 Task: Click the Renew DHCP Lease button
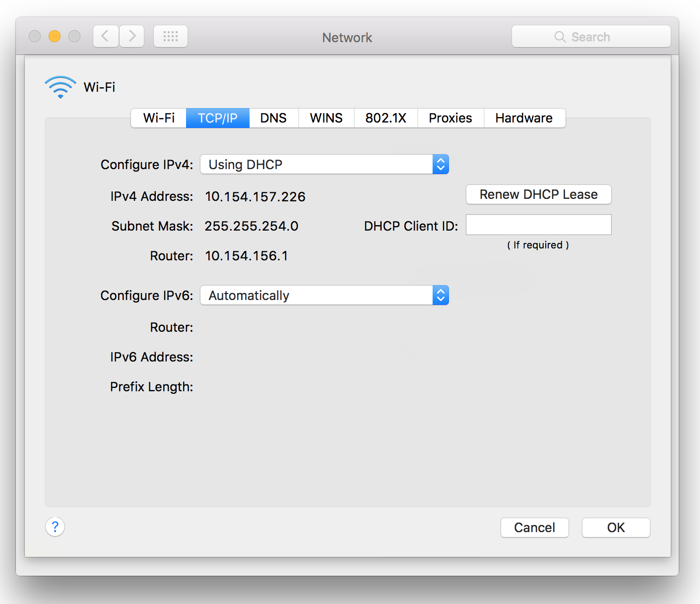(538, 194)
